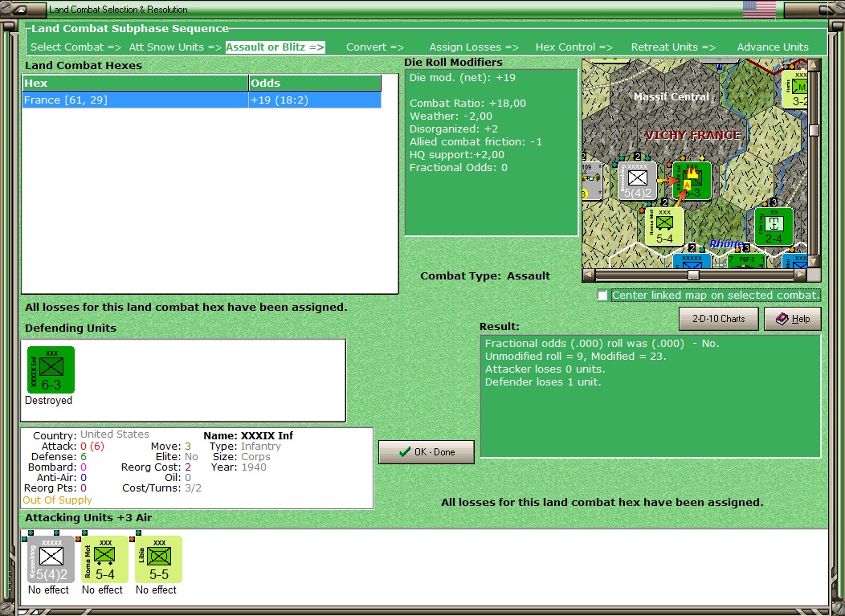Image resolution: width=845 pixels, height=616 pixels.
Task: Click the Cost/Turns: 3/2 unit stat
Action: 161,488
